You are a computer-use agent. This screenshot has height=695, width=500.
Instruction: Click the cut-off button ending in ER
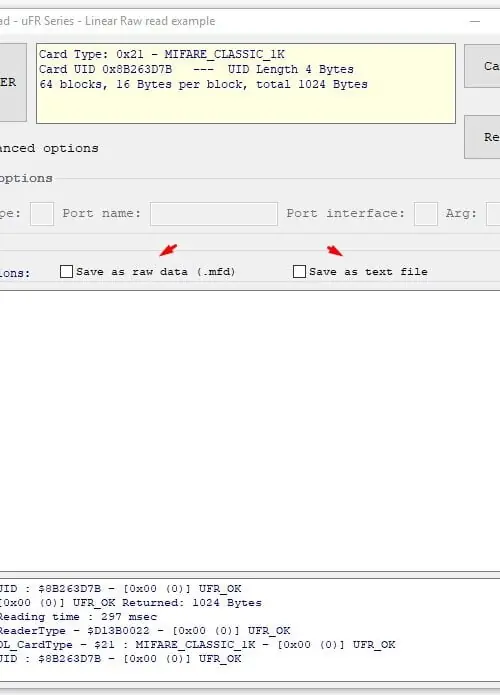coord(13,82)
